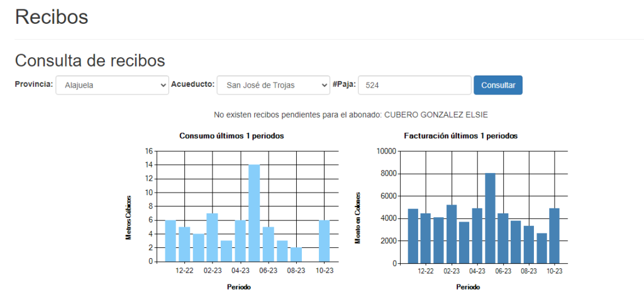Click the 02-23 bar in the billing chart
644x299 pixels.
451,234
